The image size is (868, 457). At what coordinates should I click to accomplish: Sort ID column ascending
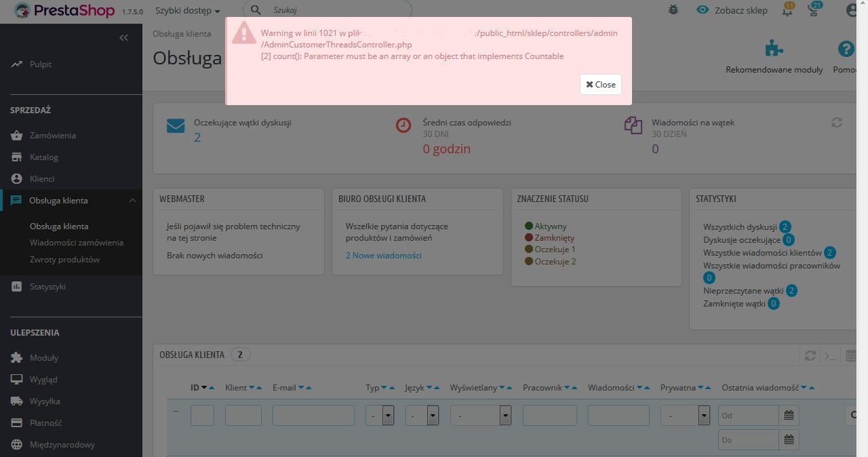coord(212,388)
